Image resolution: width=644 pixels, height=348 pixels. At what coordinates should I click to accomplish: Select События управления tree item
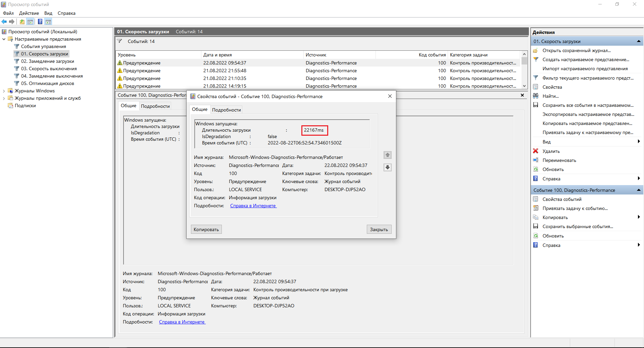click(44, 46)
